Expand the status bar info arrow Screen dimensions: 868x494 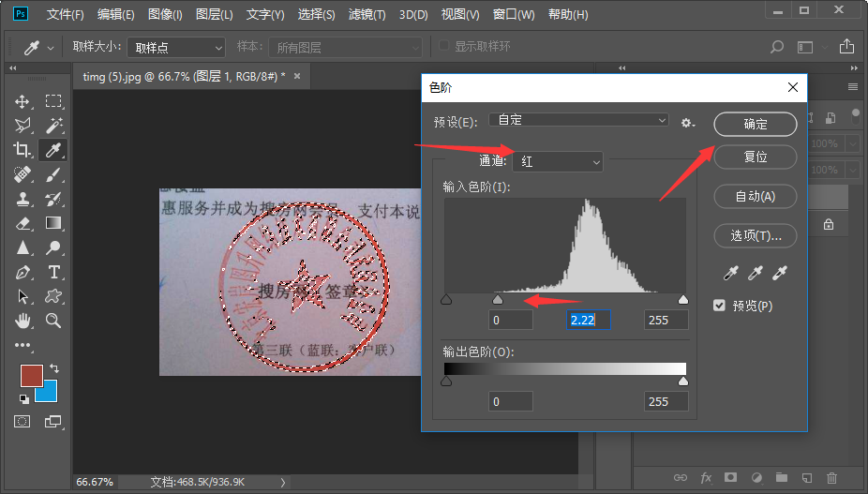(283, 483)
